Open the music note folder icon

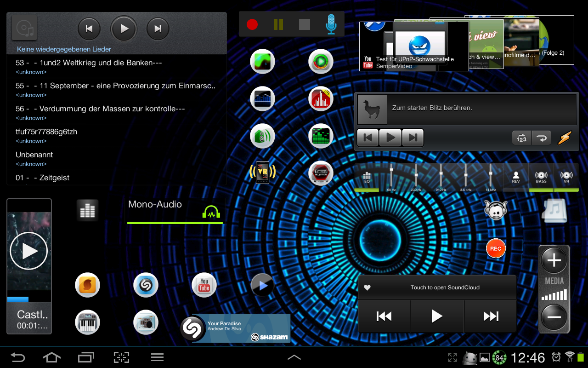[x=554, y=211]
